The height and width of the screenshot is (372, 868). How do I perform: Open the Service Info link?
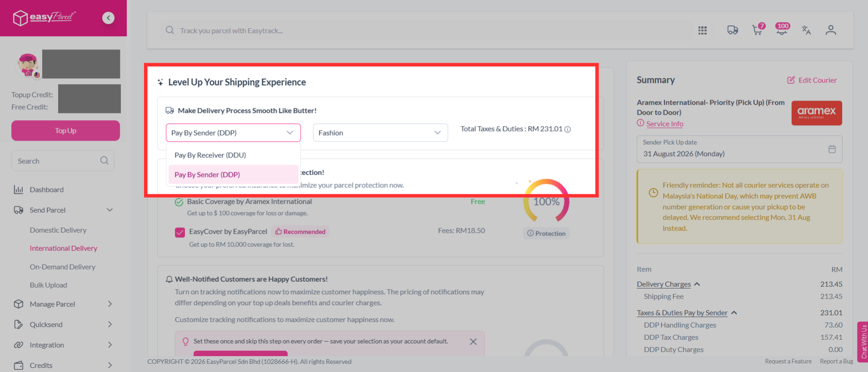click(x=665, y=124)
